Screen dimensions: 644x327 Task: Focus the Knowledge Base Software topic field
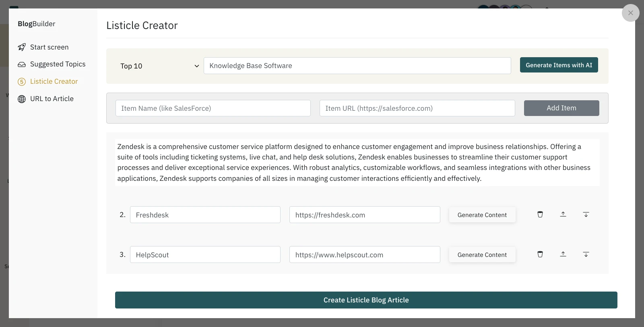coord(357,66)
